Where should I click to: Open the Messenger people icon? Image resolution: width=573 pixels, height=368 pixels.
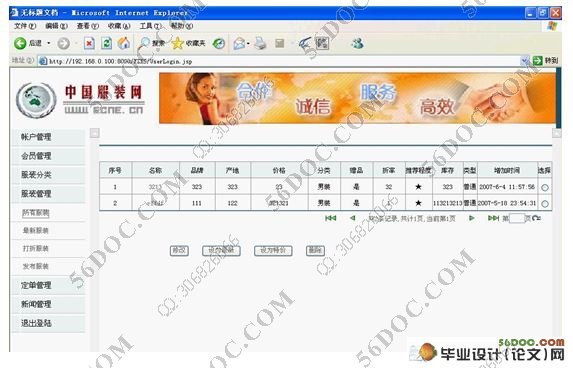[x=357, y=43]
